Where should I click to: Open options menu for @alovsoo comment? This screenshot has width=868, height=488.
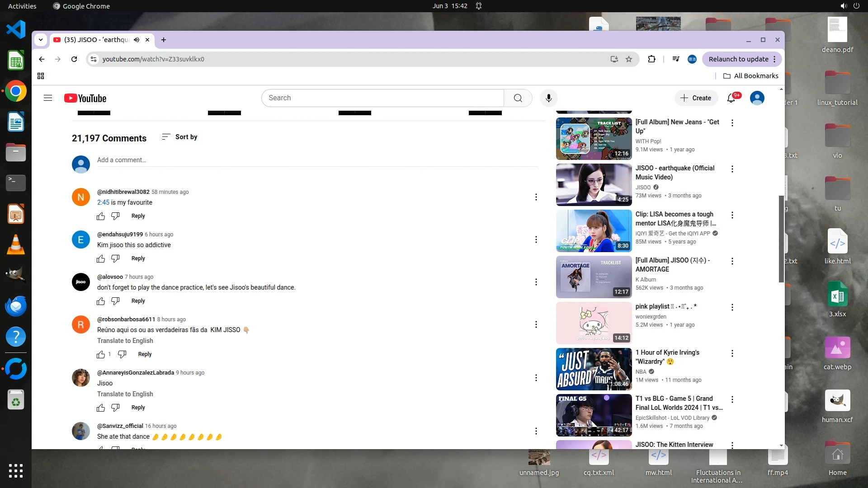point(536,282)
